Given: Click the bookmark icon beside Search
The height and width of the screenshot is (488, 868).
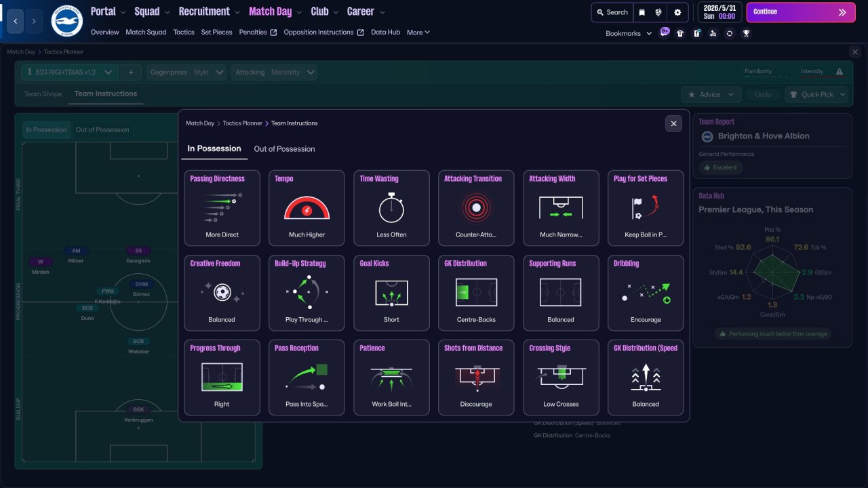Looking at the screenshot, I should pos(642,12).
